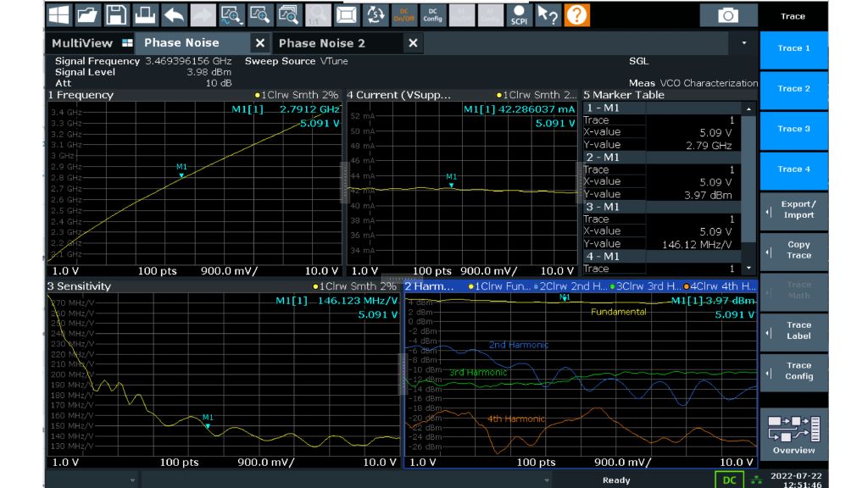This screenshot has height=488, width=868.
Task: Click the Save floppy disk icon
Action: pyautogui.click(x=116, y=14)
